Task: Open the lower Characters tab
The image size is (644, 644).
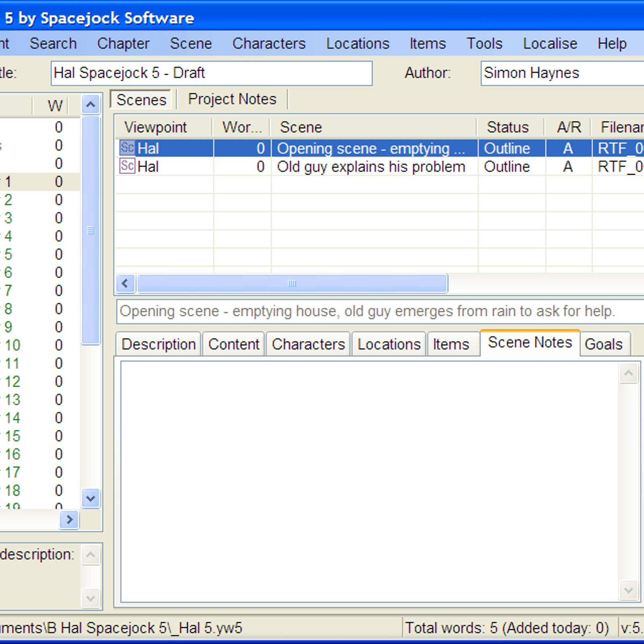Action: coord(308,344)
